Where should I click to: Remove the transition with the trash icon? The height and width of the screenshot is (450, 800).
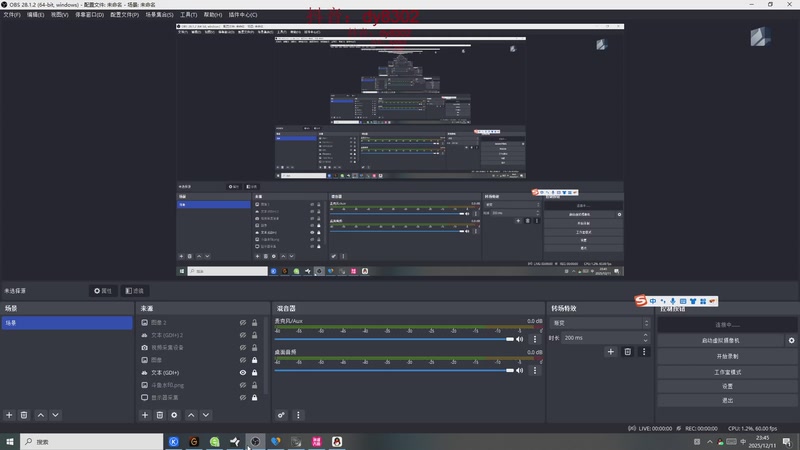628,352
